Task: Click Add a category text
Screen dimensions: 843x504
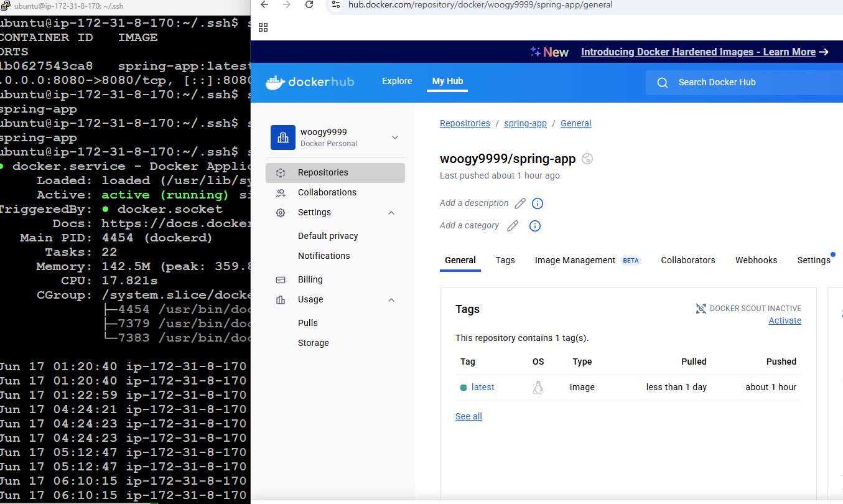Action: [469, 225]
